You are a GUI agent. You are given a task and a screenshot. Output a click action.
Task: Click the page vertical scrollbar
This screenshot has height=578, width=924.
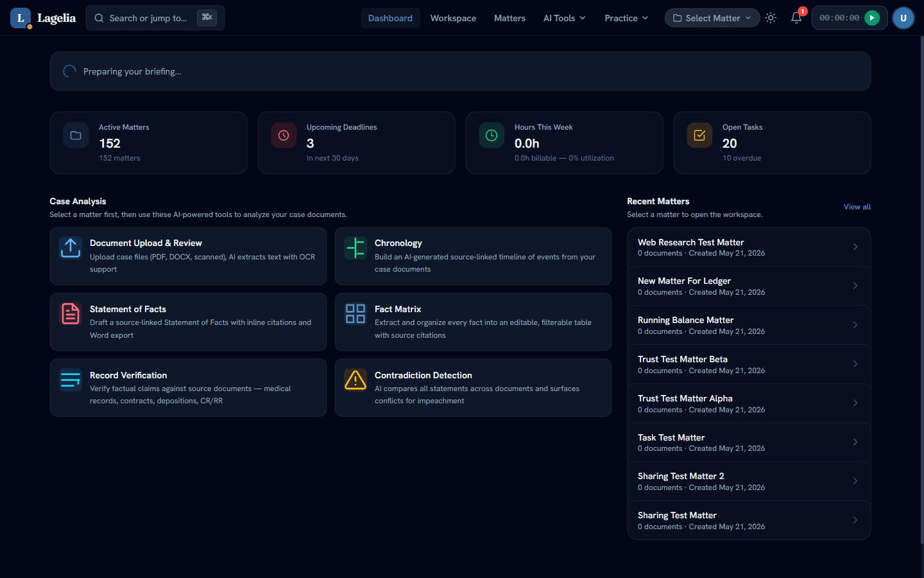(921, 289)
